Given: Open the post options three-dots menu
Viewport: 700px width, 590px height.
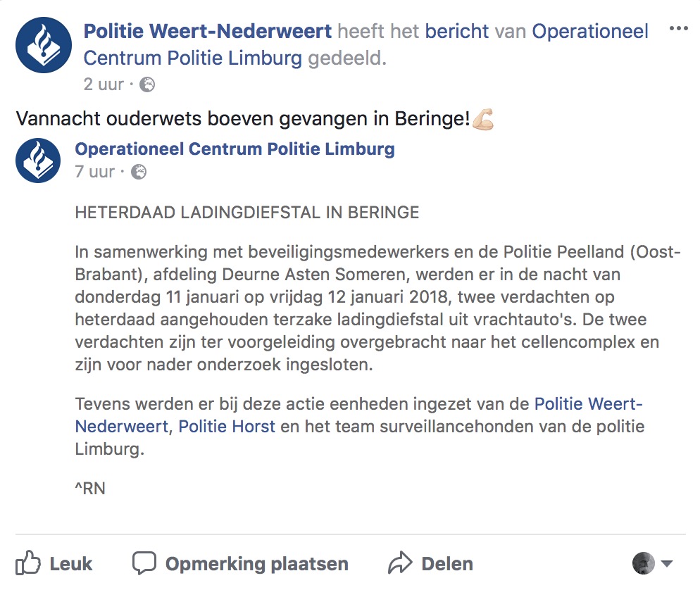Looking at the screenshot, I should point(678,29).
